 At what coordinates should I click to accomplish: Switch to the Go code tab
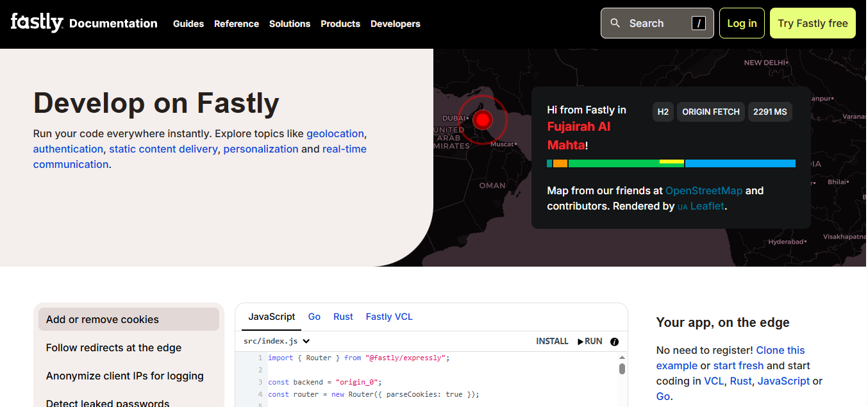(x=314, y=317)
